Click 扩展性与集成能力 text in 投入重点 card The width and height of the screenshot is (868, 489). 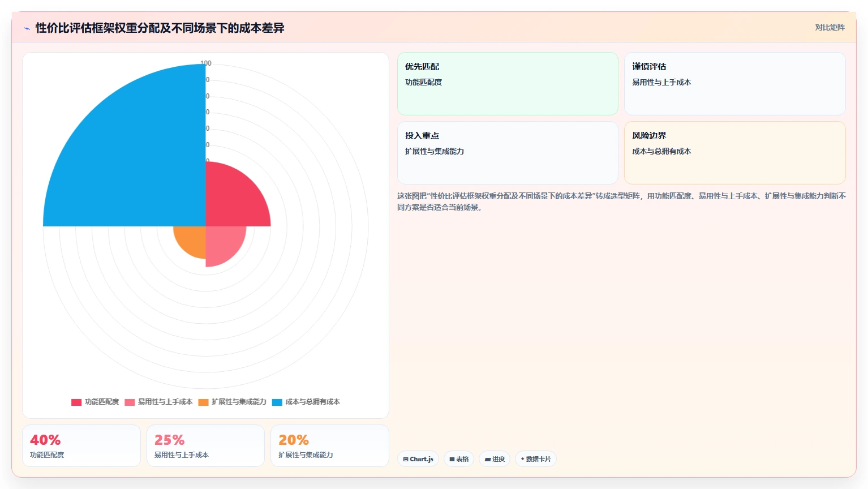pyautogui.click(x=435, y=151)
